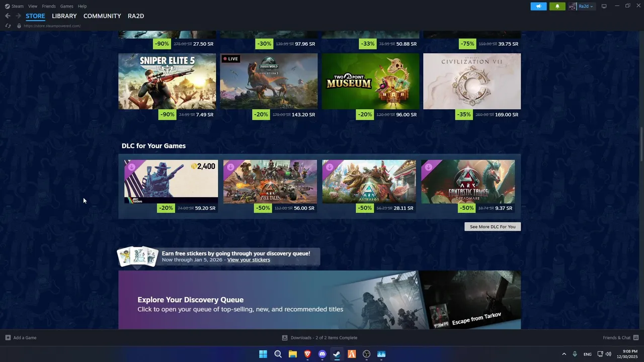Open the green notifications bell
This screenshot has height=362, width=644.
557,6
